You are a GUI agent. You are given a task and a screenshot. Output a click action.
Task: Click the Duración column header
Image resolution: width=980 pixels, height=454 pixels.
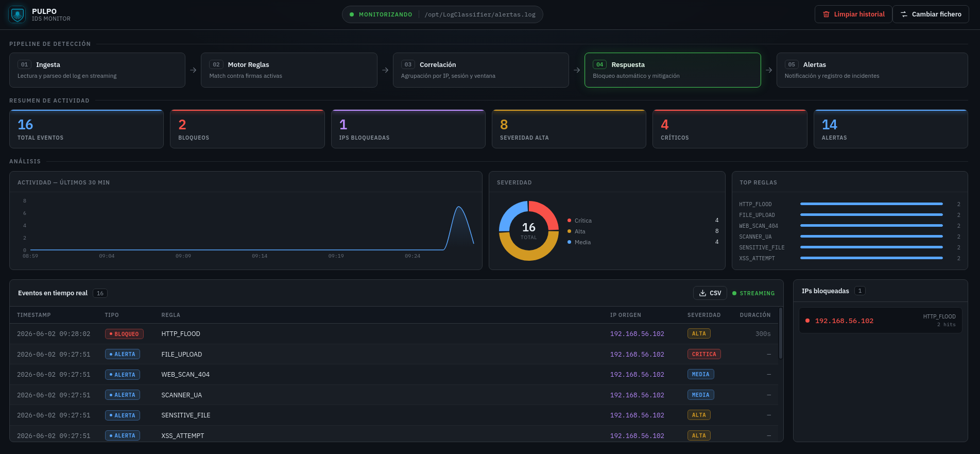(755, 315)
